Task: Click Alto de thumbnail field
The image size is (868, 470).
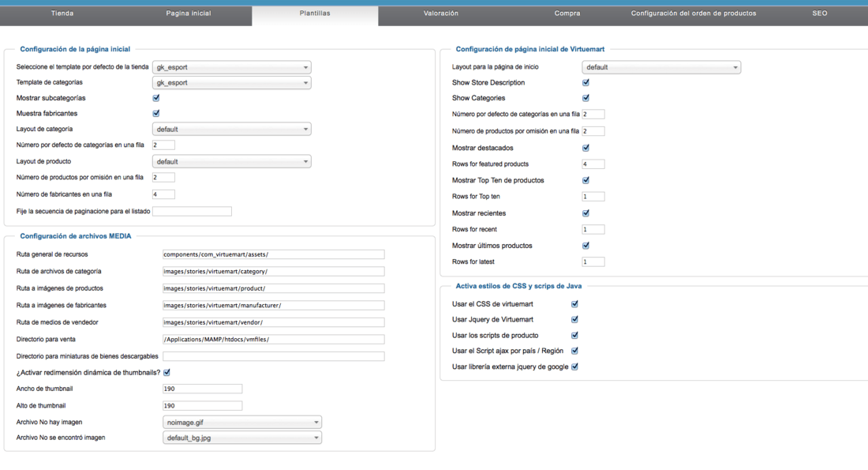Action: 202,406
